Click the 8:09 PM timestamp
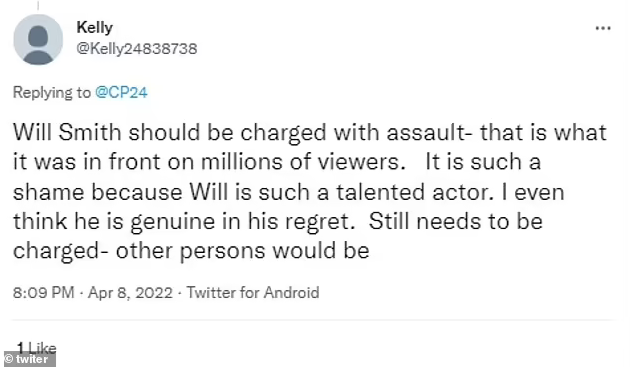This screenshot has width=630, height=367. click(43, 292)
